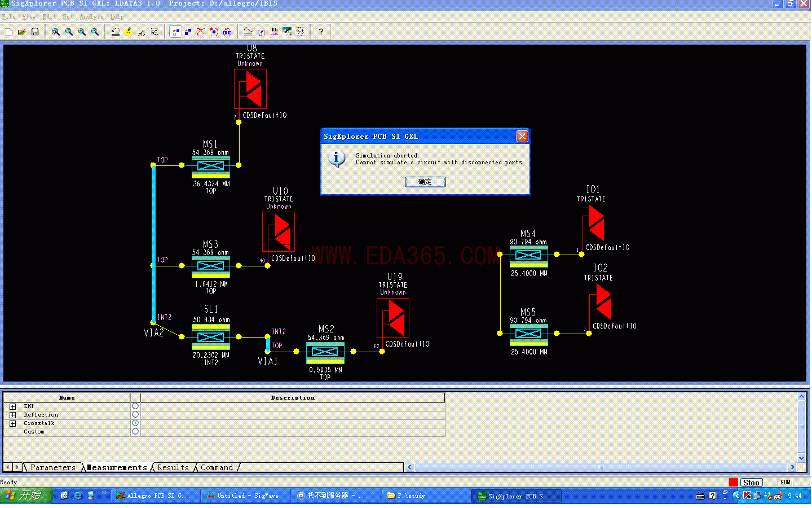Switch to the Results tab
Screen dimensions: 812x508
(x=173, y=467)
